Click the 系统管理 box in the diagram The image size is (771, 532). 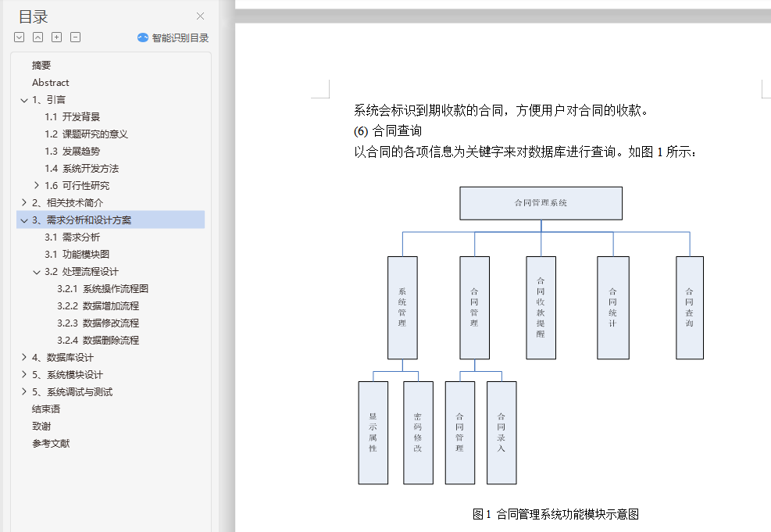[403, 308]
